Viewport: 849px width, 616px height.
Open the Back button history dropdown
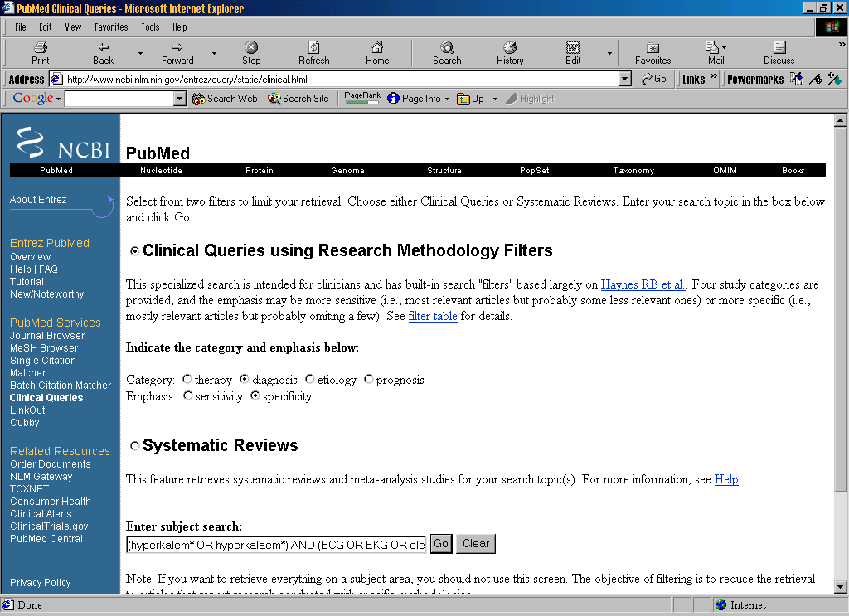pyautogui.click(x=140, y=53)
